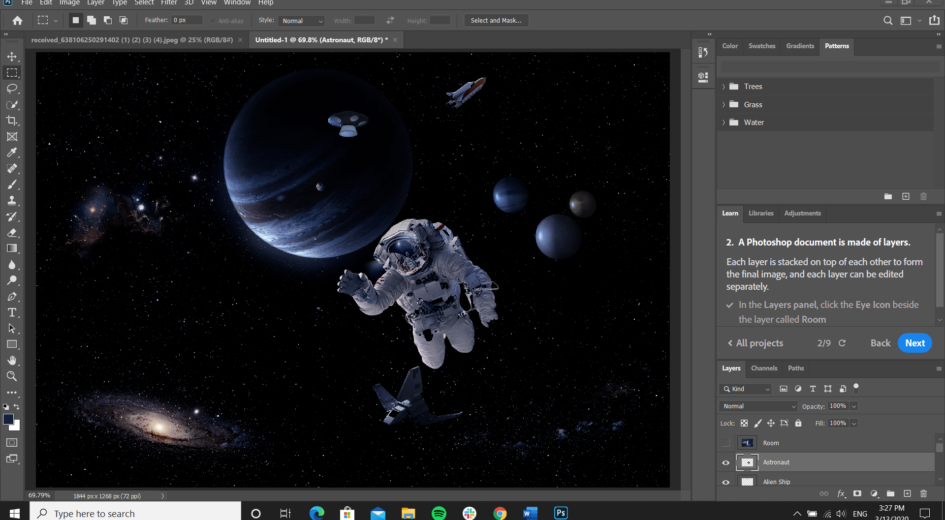The height and width of the screenshot is (520, 945).
Task: Delete layer with Layers panel trash icon
Action: (x=923, y=493)
